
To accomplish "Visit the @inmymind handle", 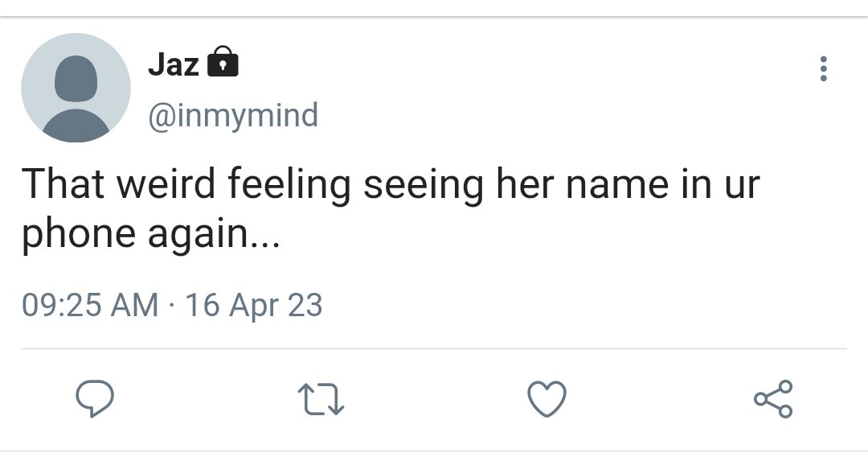I will [x=233, y=115].
